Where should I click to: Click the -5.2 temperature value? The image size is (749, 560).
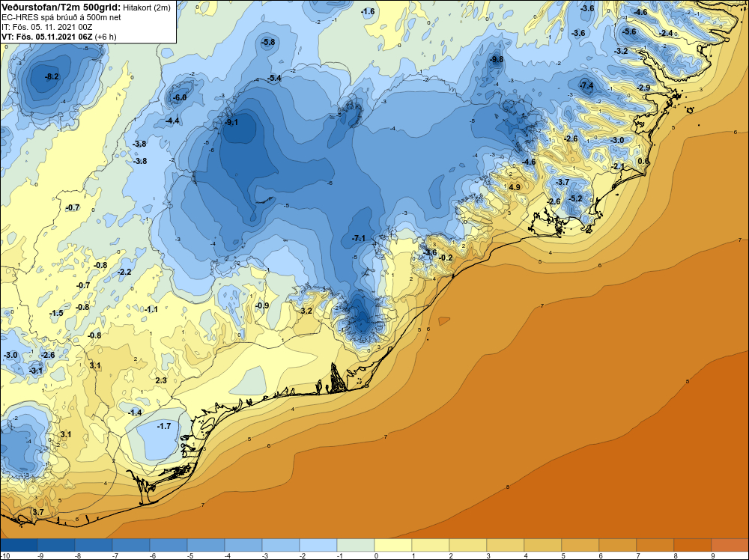[x=575, y=198]
